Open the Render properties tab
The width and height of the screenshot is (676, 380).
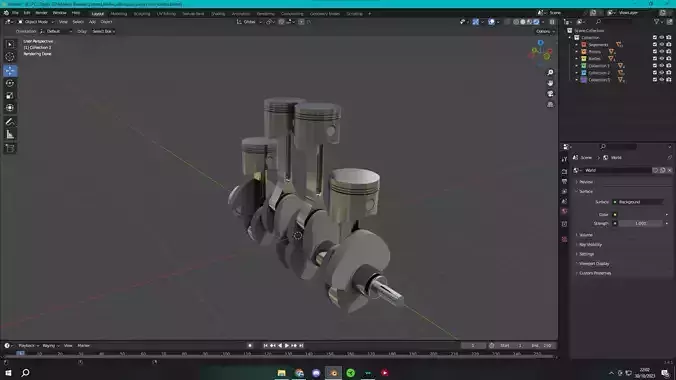pos(564,172)
